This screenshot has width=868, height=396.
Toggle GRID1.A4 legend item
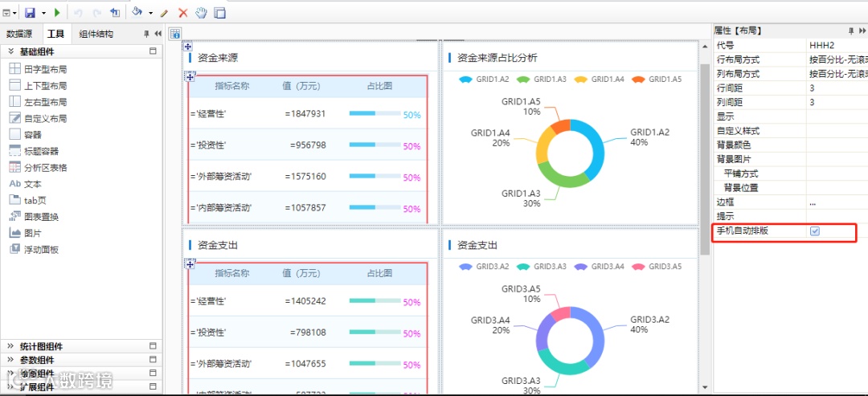(599, 79)
